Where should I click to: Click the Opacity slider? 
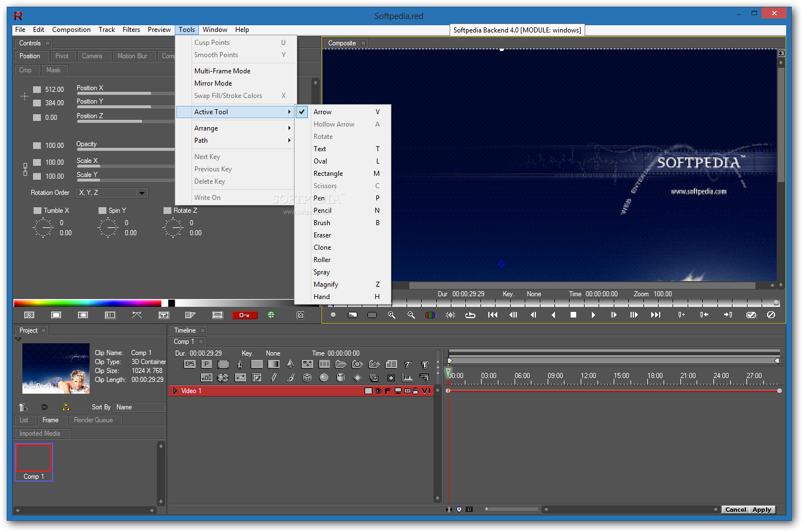pyautogui.click(x=125, y=150)
